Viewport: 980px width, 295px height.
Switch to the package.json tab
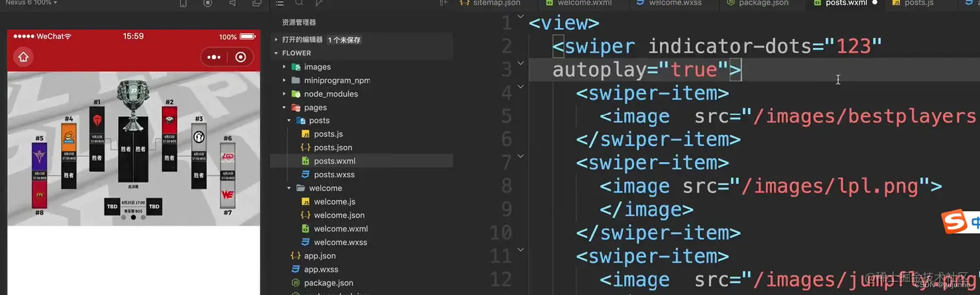pos(759,3)
